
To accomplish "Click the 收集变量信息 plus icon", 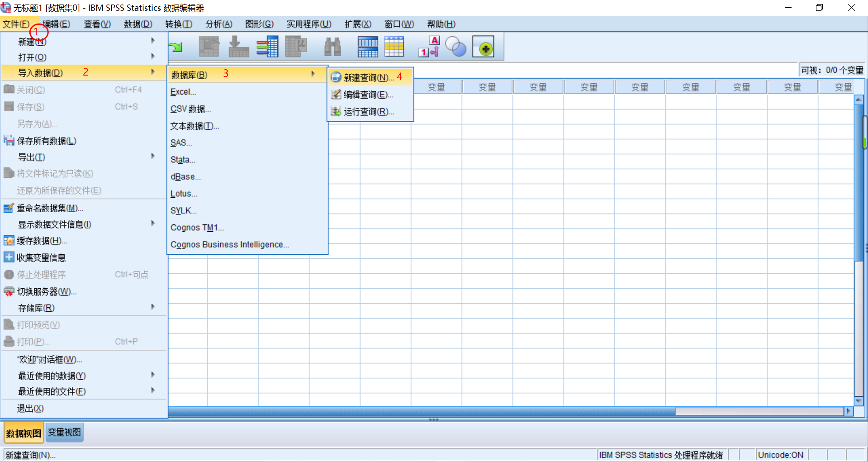I will tap(9, 257).
